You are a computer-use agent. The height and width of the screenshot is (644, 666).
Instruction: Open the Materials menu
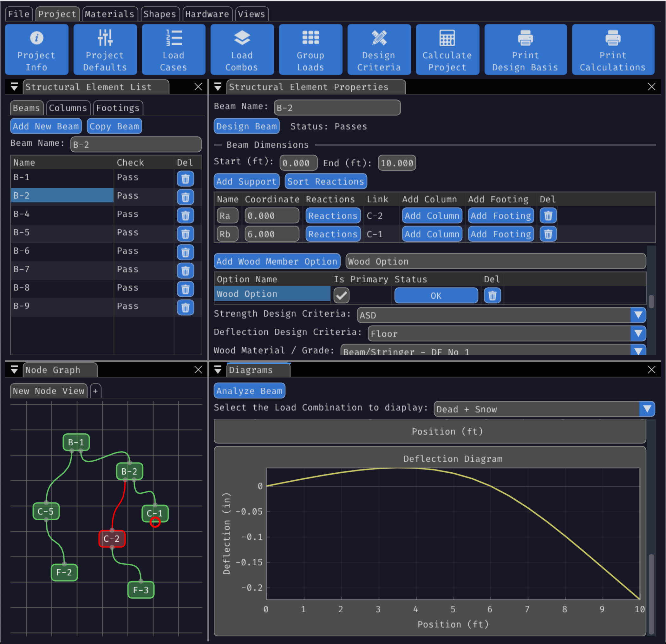point(110,14)
